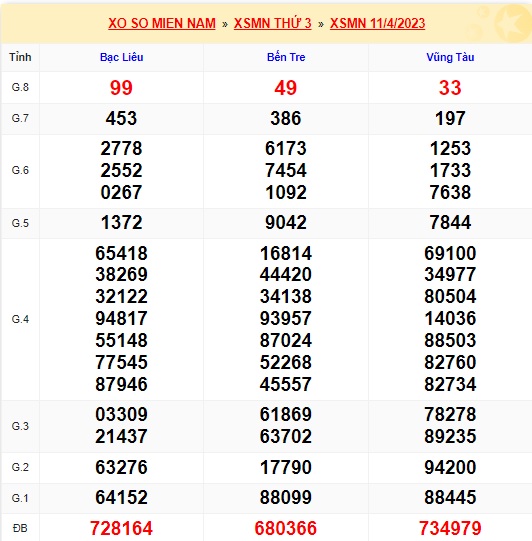Click the G.6 number 1733
This screenshot has height=541, width=532.
click(x=450, y=170)
